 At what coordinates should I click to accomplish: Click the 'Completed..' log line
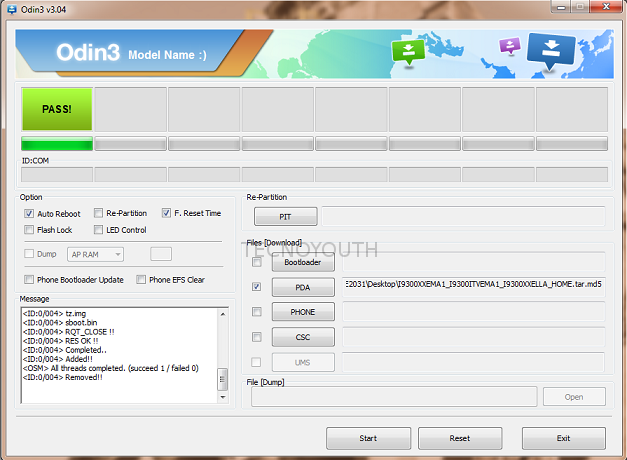[65, 350]
